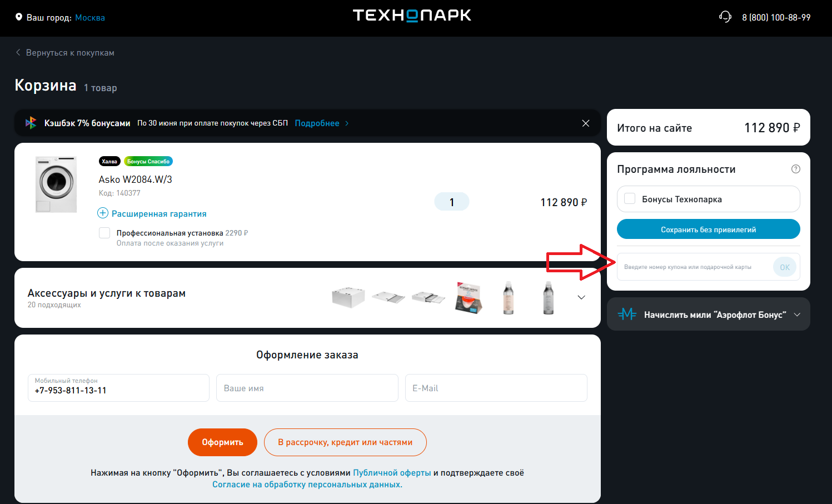Viewport: 832px width, 504px height.
Task: Select the grey bottle accessory thumbnail
Action: [548, 297]
